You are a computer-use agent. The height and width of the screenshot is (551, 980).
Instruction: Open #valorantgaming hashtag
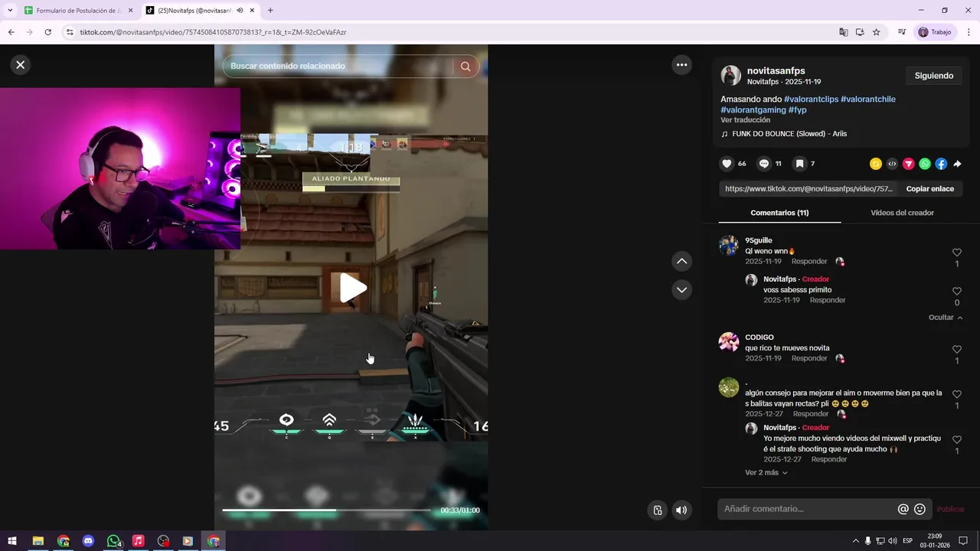[x=753, y=110]
